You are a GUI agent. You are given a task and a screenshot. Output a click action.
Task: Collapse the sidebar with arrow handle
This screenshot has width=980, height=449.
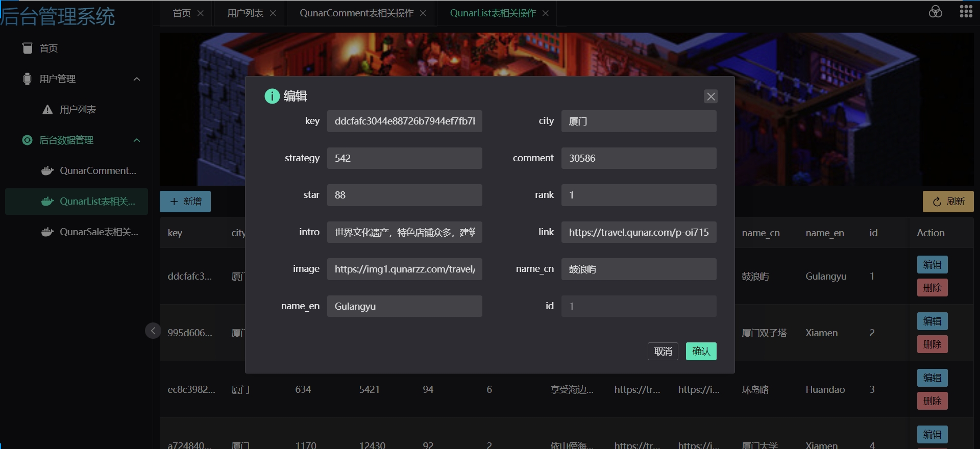click(x=153, y=331)
